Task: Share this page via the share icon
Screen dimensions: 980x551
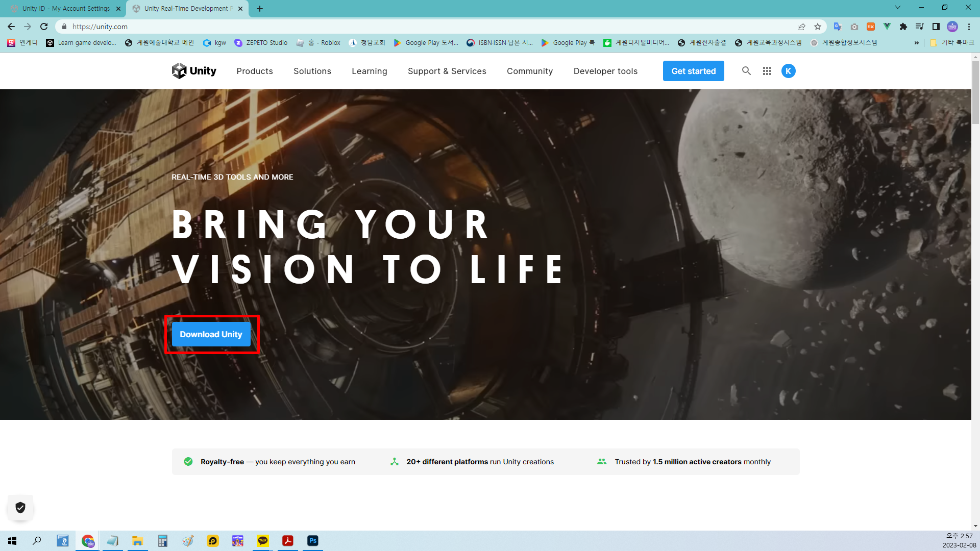Action: (801, 27)
